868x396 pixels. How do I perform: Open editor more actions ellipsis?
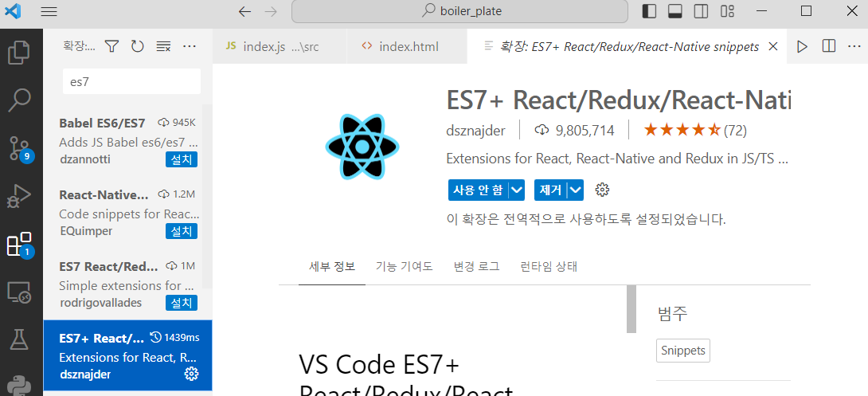pos(854,46)
